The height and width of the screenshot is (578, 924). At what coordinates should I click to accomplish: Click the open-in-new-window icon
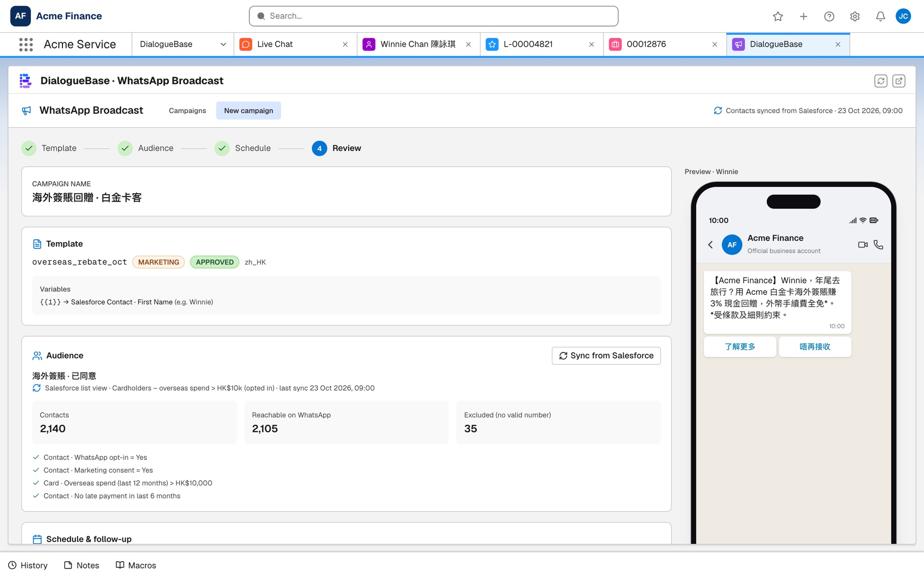[898, 81]
